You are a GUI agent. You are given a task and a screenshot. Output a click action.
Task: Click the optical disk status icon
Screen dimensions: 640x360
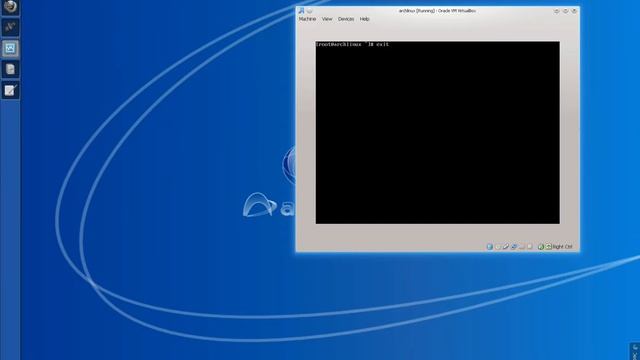pyautogui.click(x=498, y=247)
